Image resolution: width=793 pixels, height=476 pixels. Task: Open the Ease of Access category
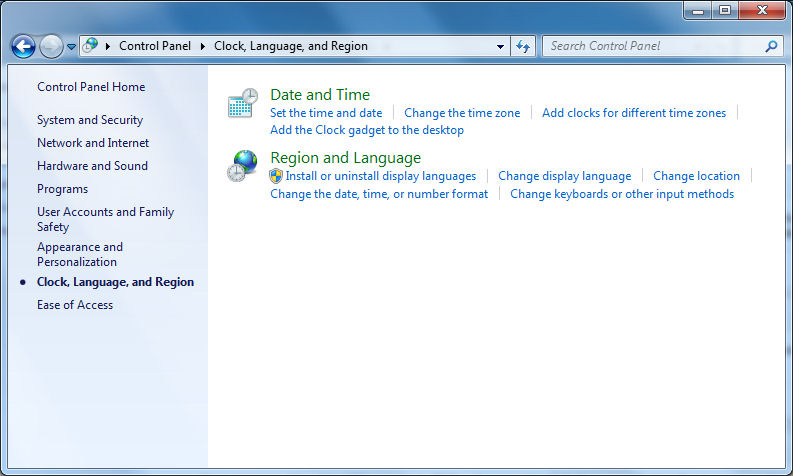[x=75, y=305]
